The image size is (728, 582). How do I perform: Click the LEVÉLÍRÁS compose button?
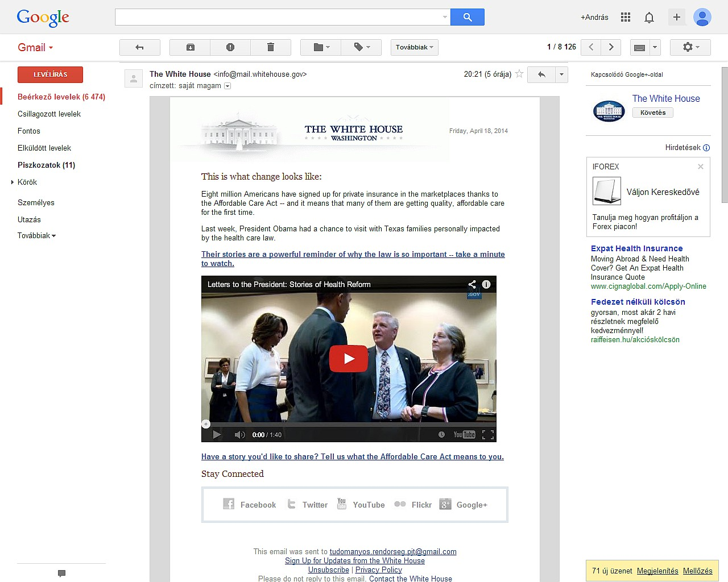[x=50, y=74]
